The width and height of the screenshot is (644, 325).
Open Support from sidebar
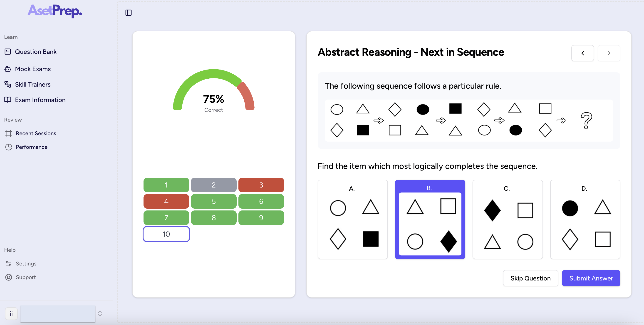26,277
